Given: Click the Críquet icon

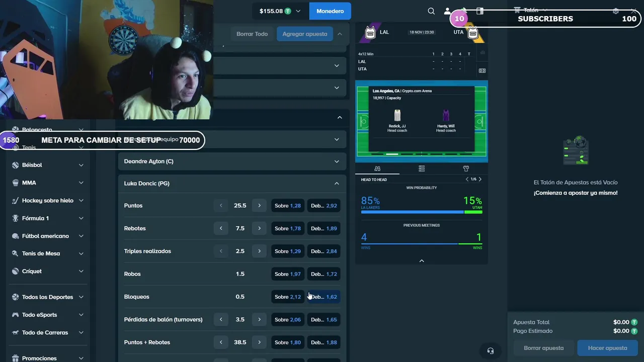Looking at the screenshot, I should tap(16, 271).
